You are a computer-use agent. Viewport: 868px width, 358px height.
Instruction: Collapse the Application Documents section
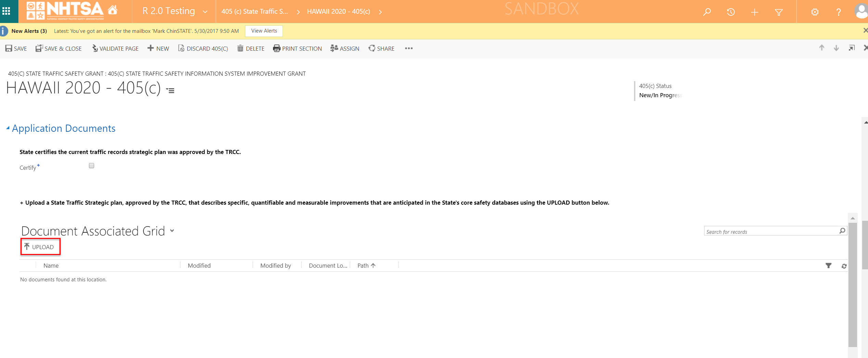click(8, 128)
